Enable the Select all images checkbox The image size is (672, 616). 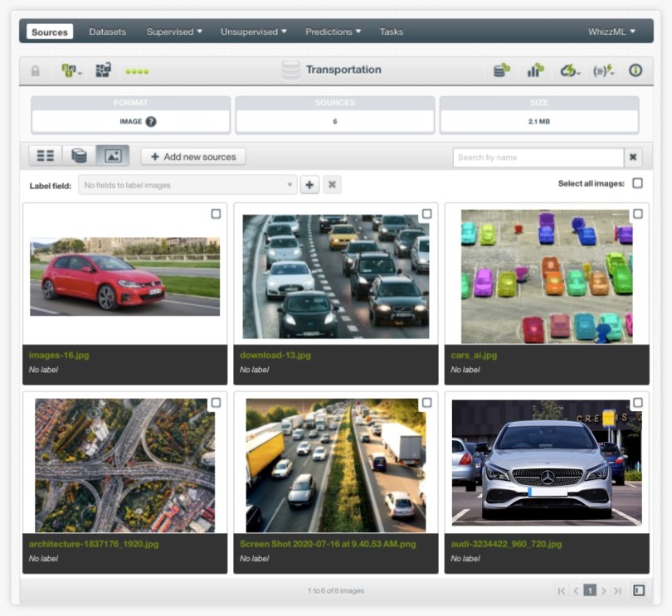(x=637, y=183)
